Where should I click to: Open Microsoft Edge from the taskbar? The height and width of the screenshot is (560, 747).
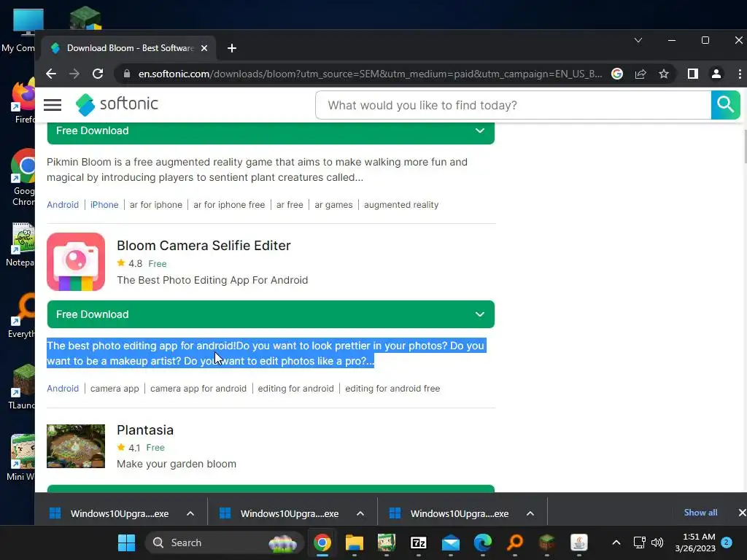pos(483,542)
